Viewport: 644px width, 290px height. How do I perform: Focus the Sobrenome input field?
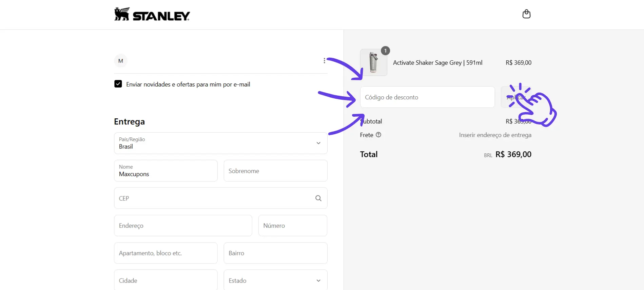pyautogui.click(x=275, y=171)
